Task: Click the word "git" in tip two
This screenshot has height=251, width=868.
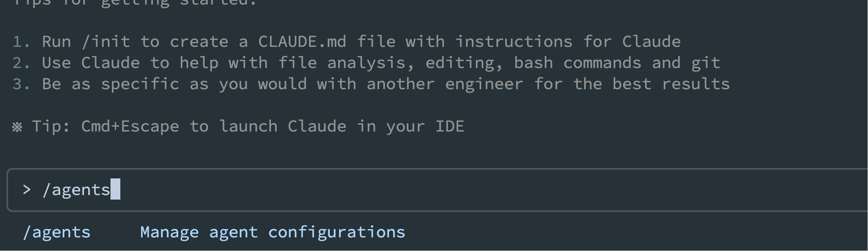Action: (705, 63)
